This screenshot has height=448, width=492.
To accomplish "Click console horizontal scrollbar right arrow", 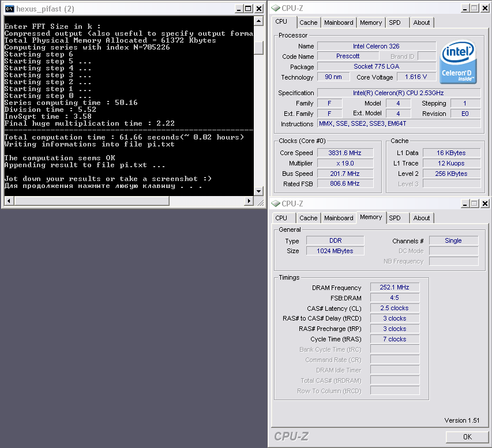I will point(249,201).
